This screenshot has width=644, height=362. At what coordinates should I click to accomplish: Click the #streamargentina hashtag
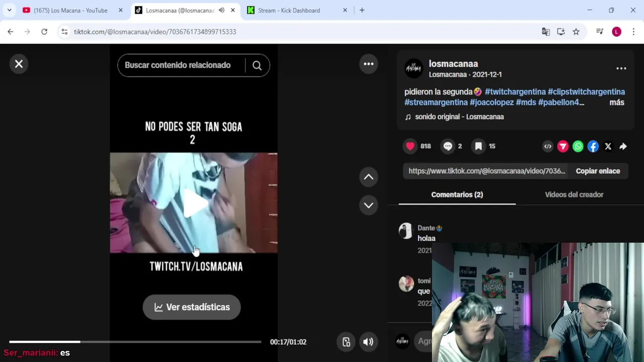coord(436,103)
